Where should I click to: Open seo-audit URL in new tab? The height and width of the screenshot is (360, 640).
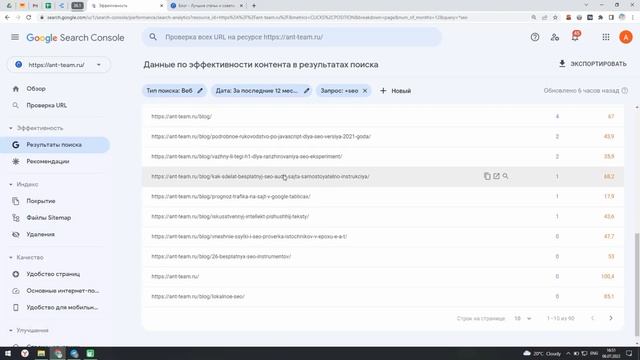[x=496, y=176]
